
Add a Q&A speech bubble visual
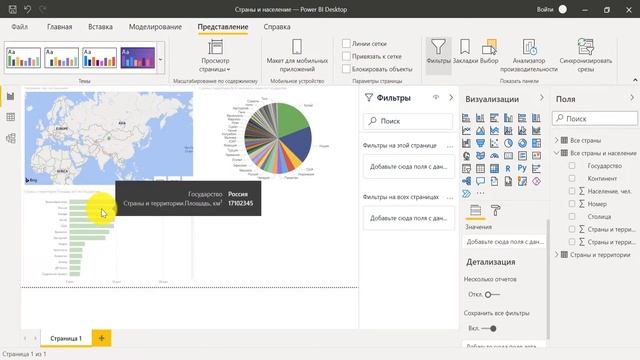click(480, 181)
